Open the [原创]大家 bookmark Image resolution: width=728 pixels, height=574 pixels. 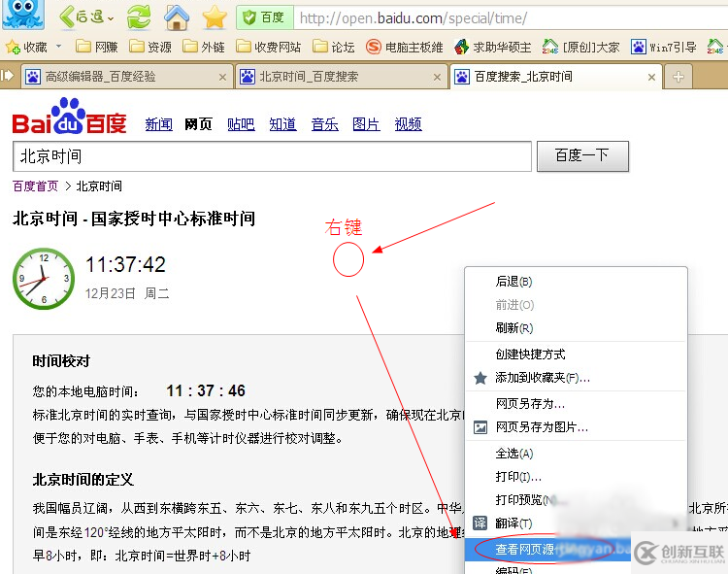tap(580, 47)
